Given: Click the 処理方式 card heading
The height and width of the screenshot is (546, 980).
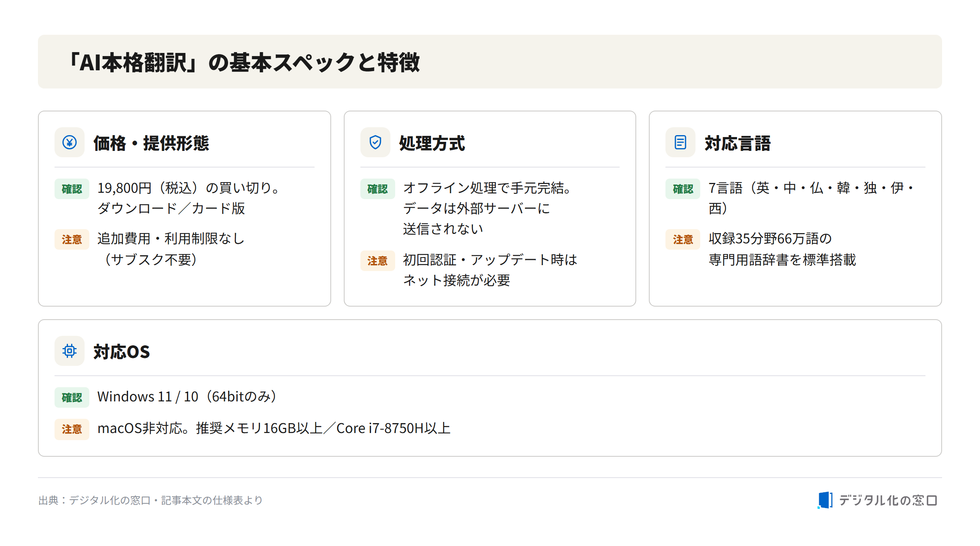Looking at the screenshot, I should [432, 143].
